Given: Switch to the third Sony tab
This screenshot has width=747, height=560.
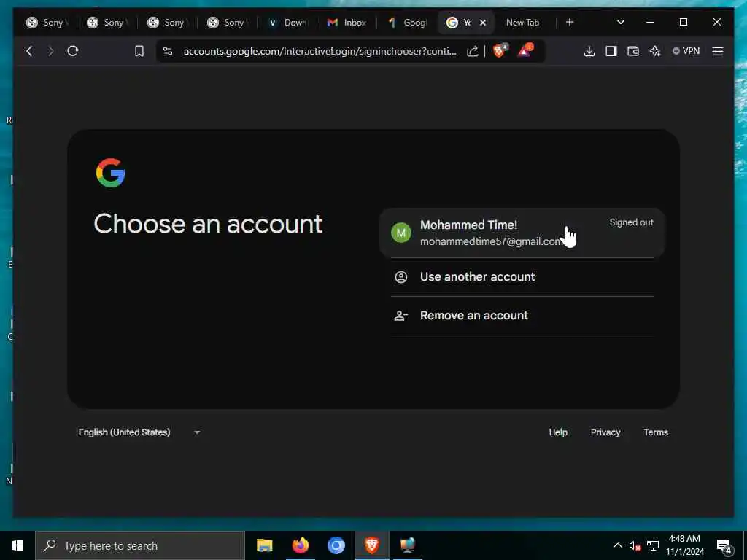Looking at the screenshot, I should (168, 23).
